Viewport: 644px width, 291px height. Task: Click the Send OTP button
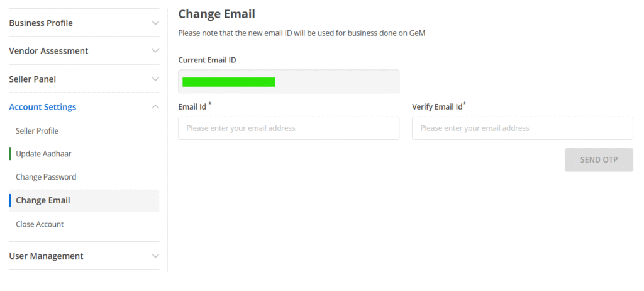pyautogui.click(x=599, y=160)
